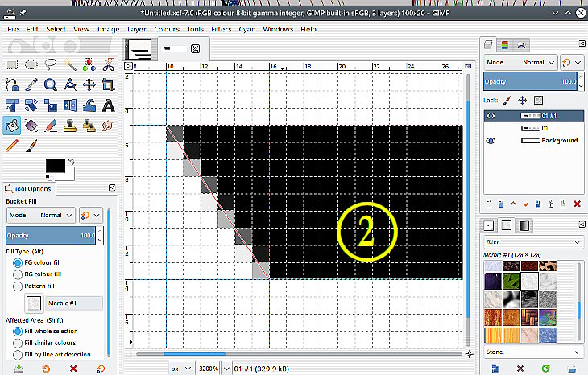This screenshot has width=588, height=375.
Task: Select the Clone stamp tool
Action: point(70,126)
